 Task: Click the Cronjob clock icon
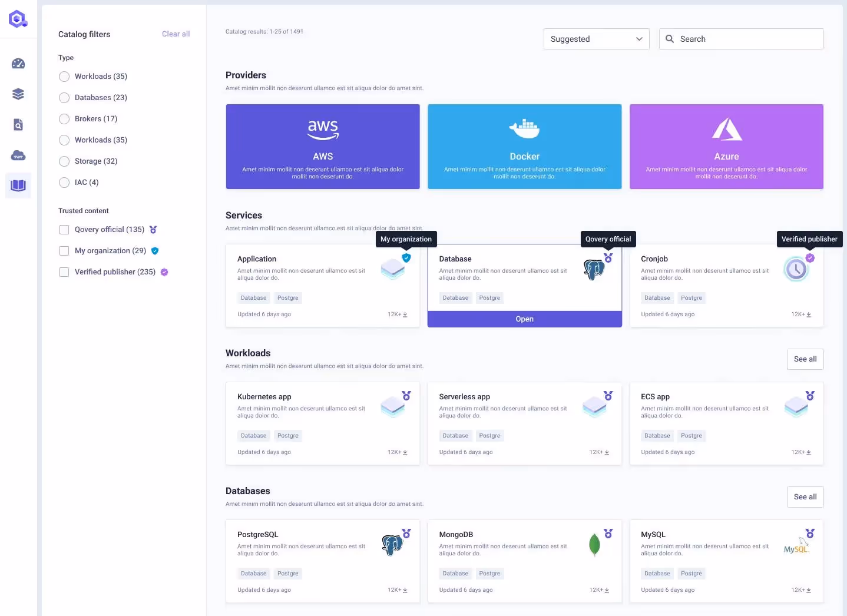pos(796,269)
